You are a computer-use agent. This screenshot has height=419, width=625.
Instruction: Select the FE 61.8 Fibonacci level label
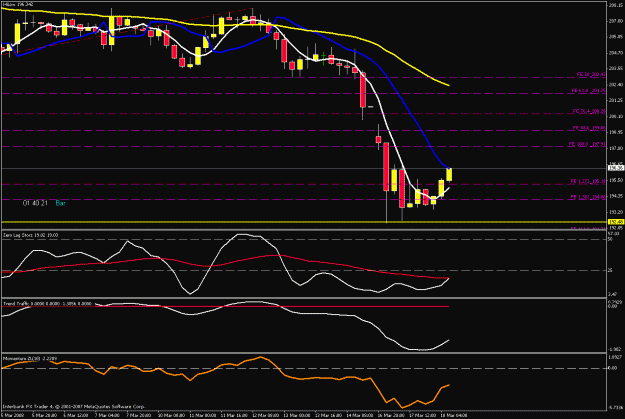[588, 91]
